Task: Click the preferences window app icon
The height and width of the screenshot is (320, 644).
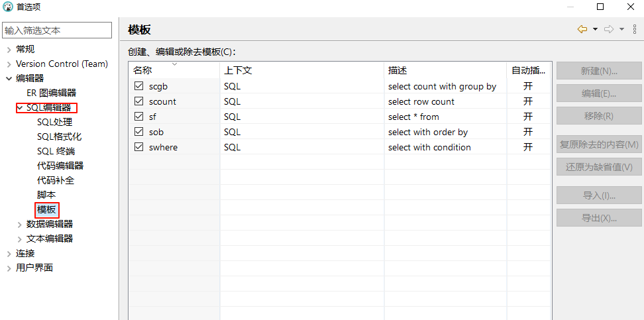Action: pos(7,7)
